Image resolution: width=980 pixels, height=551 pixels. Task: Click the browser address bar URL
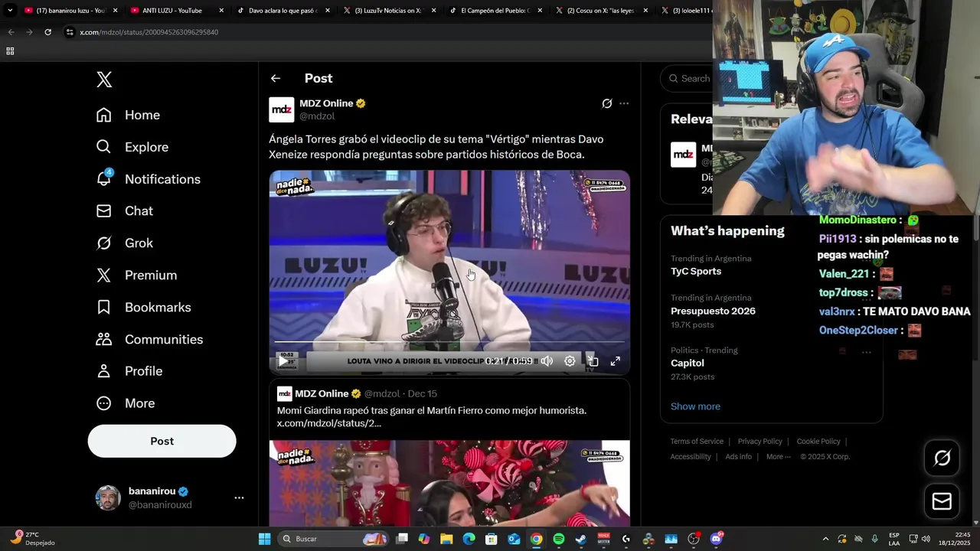(x=149, y=32)
